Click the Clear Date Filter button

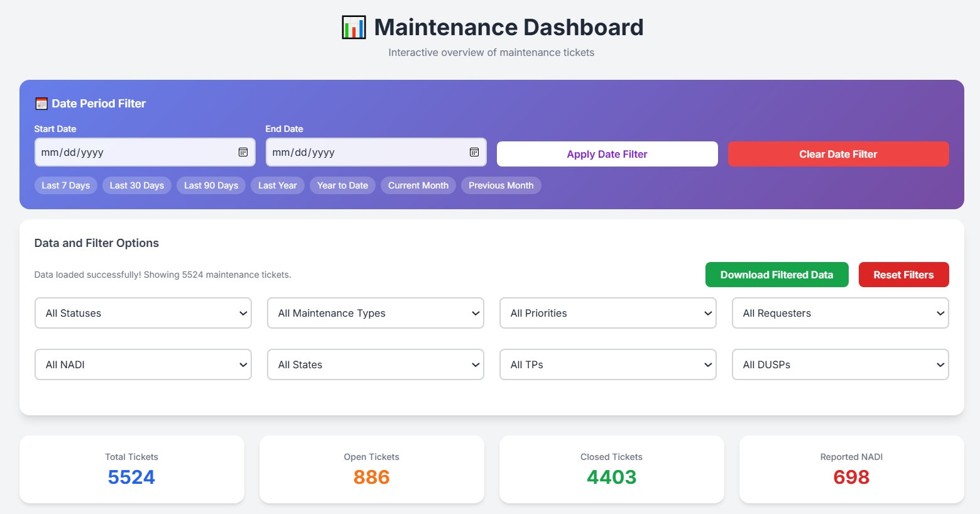point(838,154)
